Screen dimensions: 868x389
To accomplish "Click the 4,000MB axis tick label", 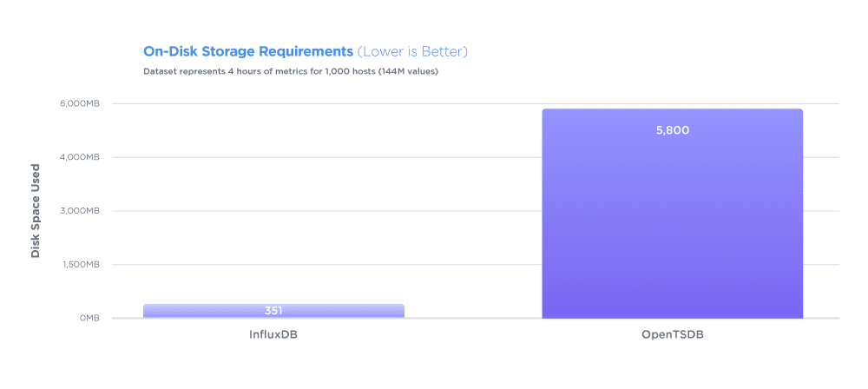I will tap(79, 157).
